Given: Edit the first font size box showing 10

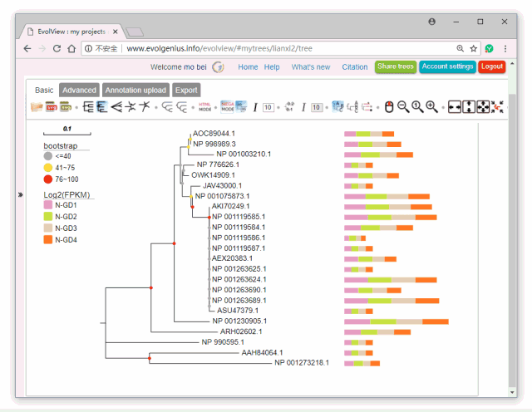Looking at the screenshot, I should coord(268,107).
